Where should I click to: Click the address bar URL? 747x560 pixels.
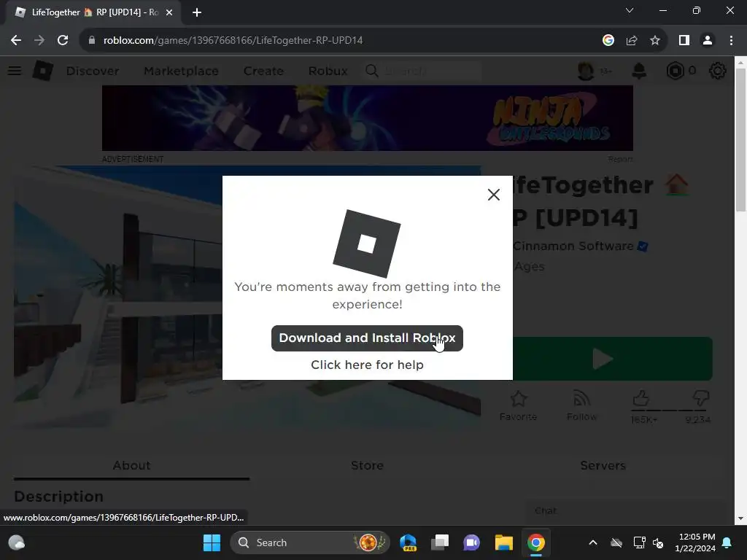(x=233, y=41)
